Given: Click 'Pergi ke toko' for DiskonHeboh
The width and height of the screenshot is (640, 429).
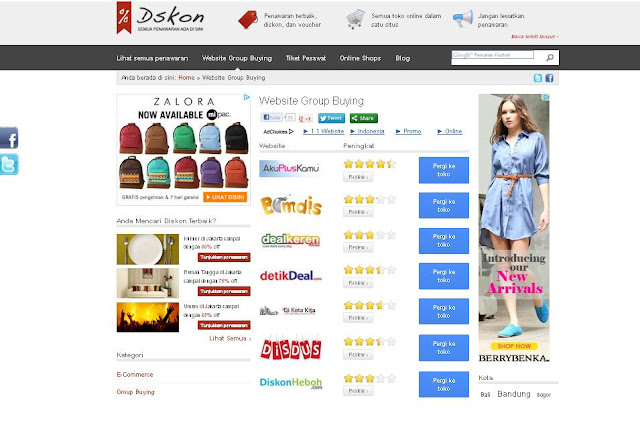Looking at the screenshot, I should [x=444, y=384].
